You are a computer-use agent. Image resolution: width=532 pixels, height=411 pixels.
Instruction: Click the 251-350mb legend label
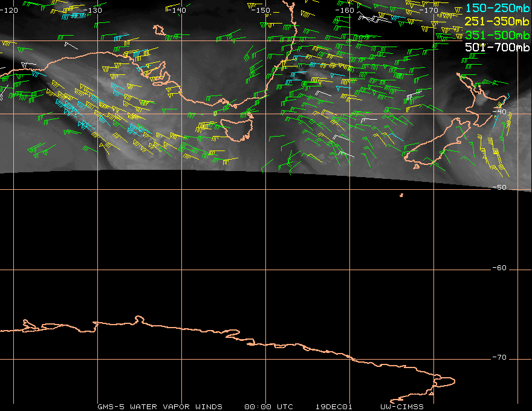497,21
